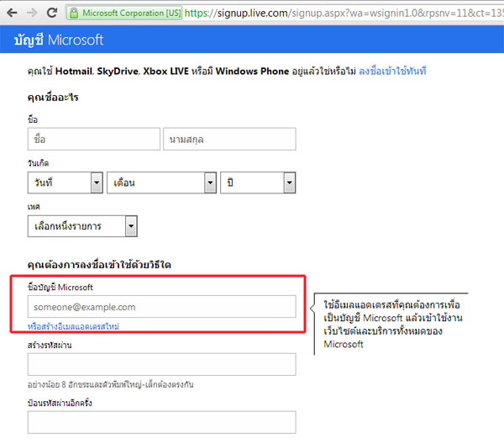Screen dimensions: 504x444
Task: Click the ชื่อบัญชี Microsoft label
Action: 60,287
